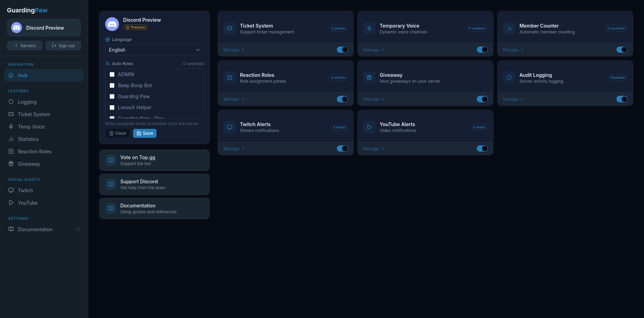Click the Twitch Alerts monitor icon on card

[230, 127]
